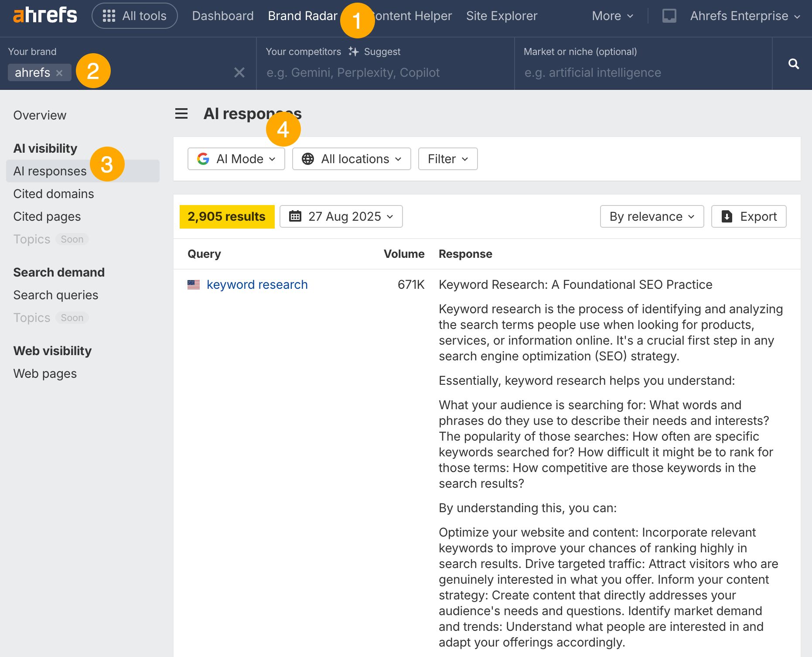The height and width of the screenshot is (657, 812).
Task: Click the Your competitors input field
Action: pyautogui.click(x=384, y=72)
